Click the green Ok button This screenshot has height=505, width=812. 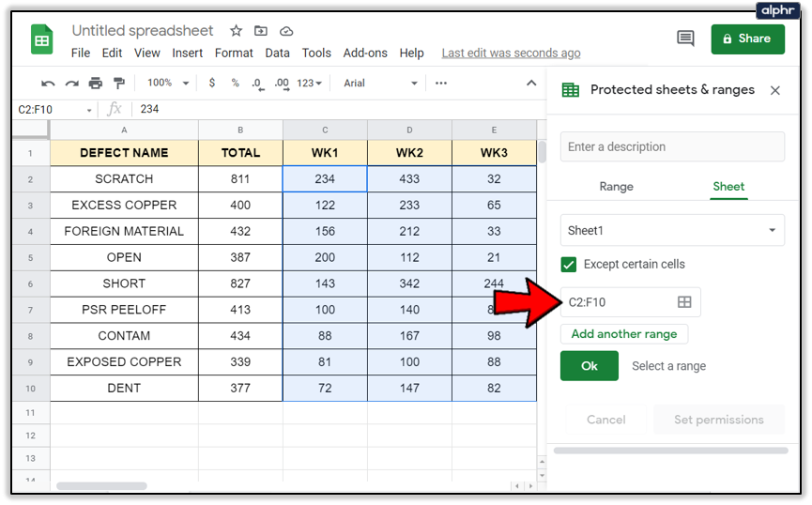point(590,366)
